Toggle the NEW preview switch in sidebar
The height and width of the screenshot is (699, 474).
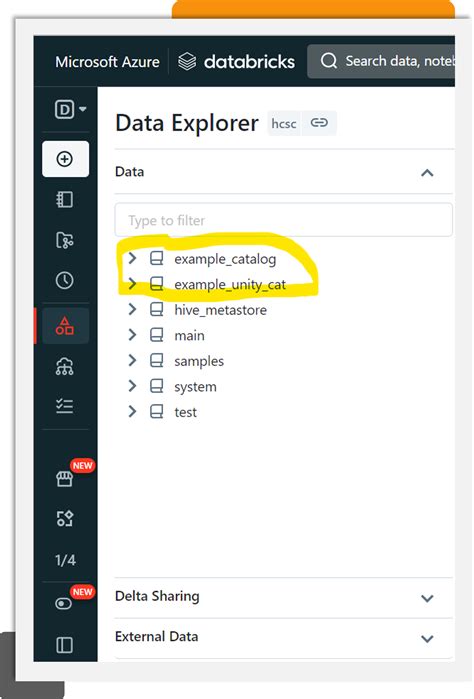[64, 604]
